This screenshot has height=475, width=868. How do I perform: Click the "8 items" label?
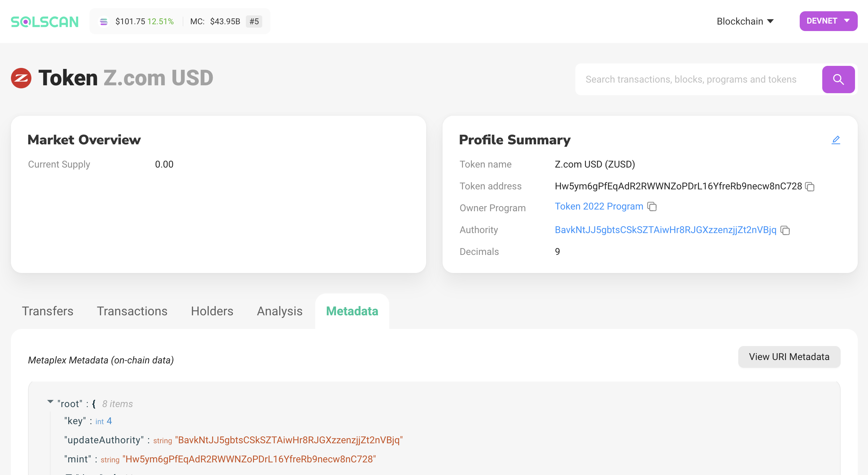[x=117, y=404]
